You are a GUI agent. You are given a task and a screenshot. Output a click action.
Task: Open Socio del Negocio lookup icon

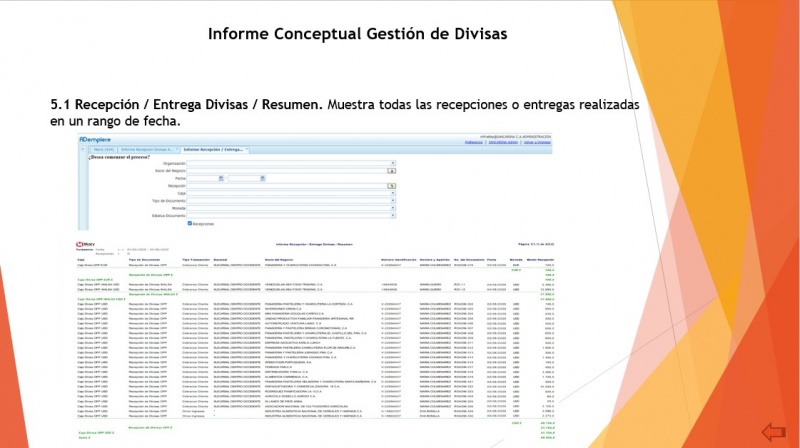tap(393, 170)
